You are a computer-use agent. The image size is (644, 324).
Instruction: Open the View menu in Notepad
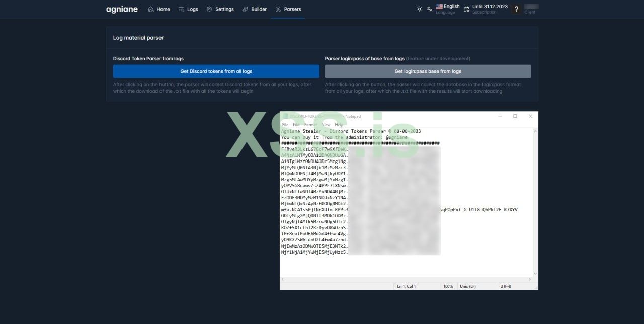click(326, 125)
